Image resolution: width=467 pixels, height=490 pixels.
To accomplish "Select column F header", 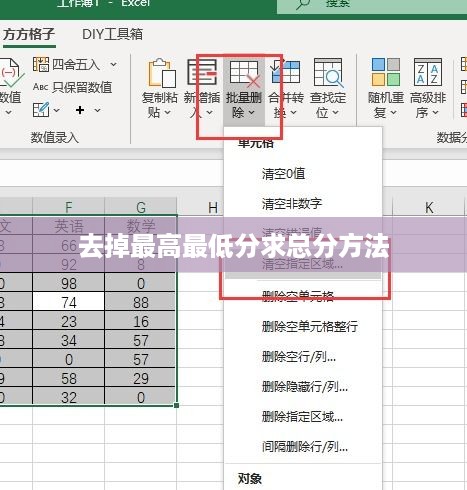I will pos(69,207).
